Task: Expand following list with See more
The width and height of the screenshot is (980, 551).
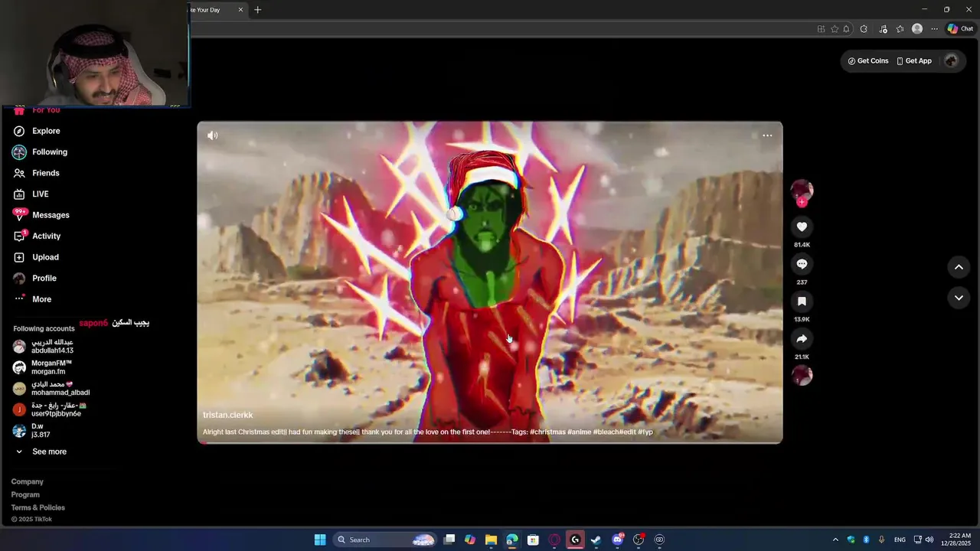Action: click(x=41, y=452)
